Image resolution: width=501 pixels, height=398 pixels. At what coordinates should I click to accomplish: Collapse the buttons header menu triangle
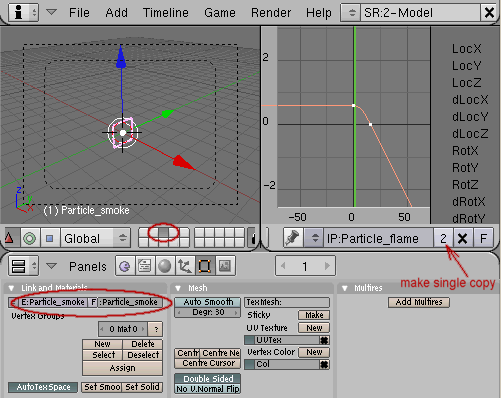[x=51, y=266]
